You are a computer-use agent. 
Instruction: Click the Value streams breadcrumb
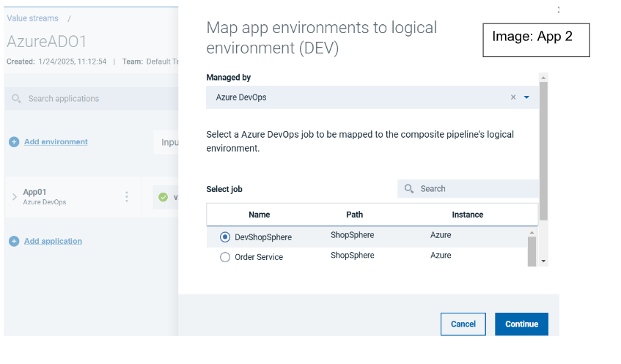32,18
